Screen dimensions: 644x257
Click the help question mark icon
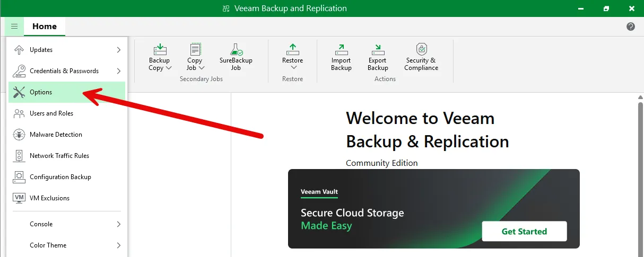pyautogui.click(x=631, y=26)
